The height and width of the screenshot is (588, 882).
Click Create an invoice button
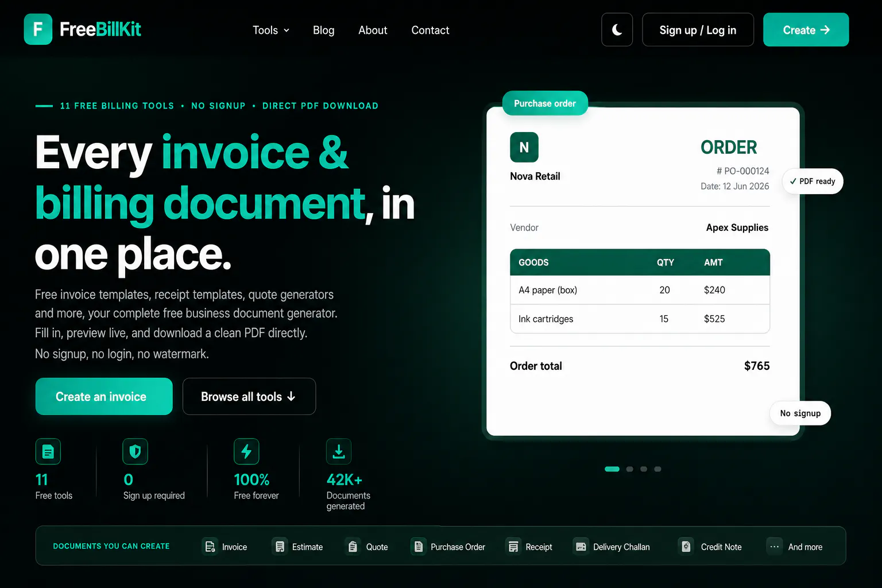[104, 396]
